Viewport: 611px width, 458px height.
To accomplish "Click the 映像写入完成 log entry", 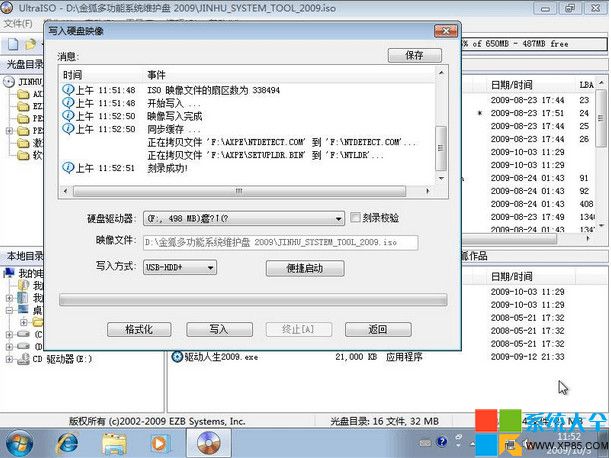I will (175, 116).
